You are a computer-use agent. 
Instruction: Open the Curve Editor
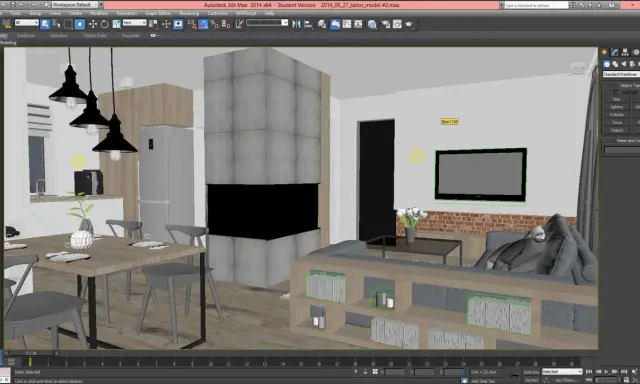tap(347, 24)
